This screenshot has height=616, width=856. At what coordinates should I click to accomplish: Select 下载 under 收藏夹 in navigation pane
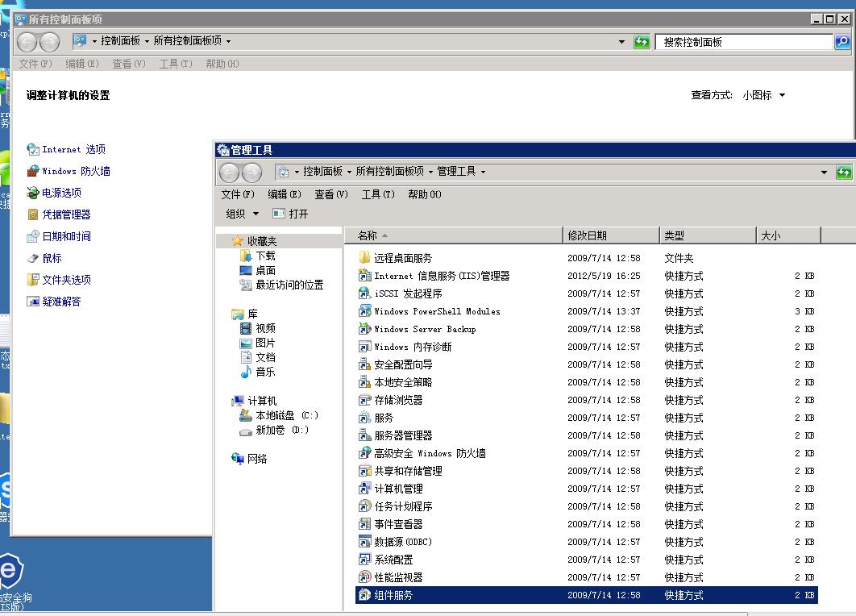[265, 256]
